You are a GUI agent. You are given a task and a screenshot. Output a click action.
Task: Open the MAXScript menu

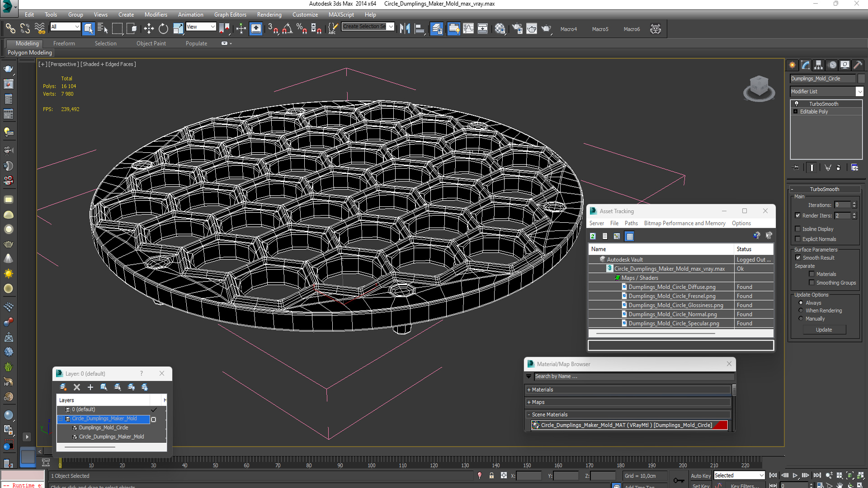pyautogui.click(x=341, y=14)
